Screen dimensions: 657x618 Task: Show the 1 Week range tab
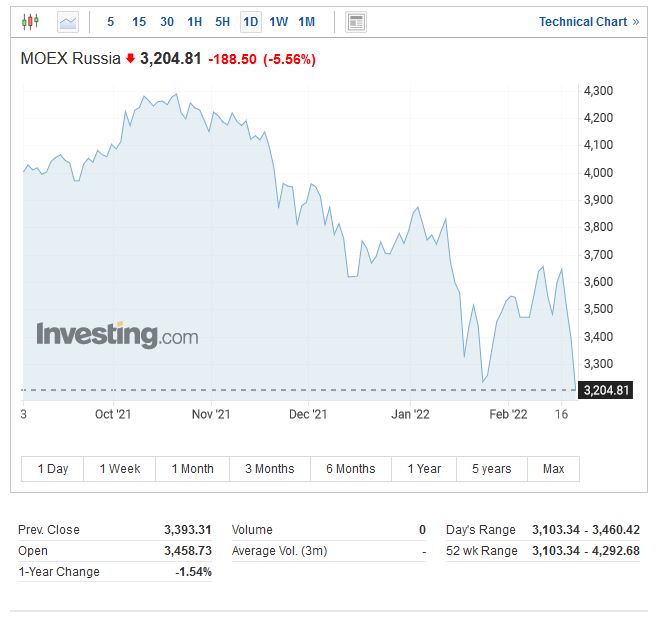pos(120,469)
